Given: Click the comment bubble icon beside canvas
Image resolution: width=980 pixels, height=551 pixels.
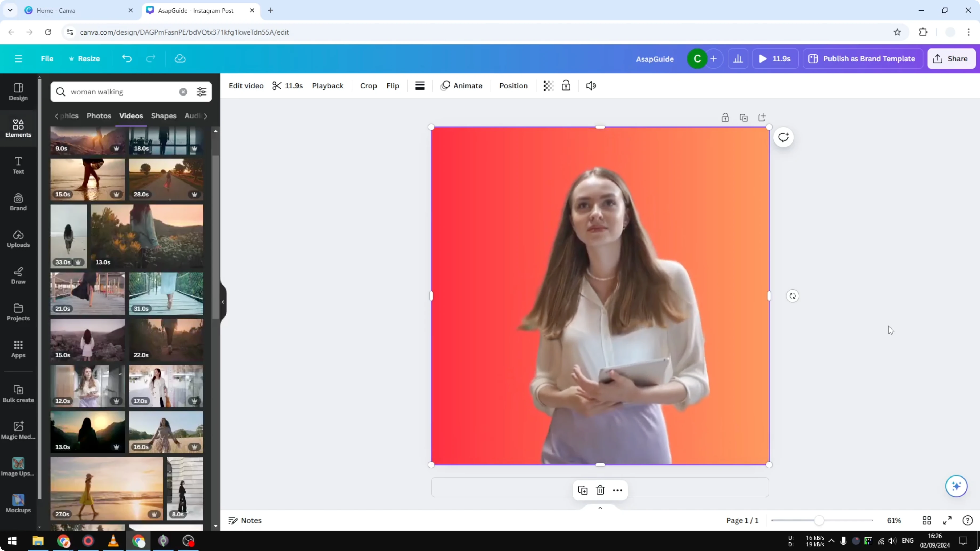Looking at the screenshot, I should coord(783,137).
